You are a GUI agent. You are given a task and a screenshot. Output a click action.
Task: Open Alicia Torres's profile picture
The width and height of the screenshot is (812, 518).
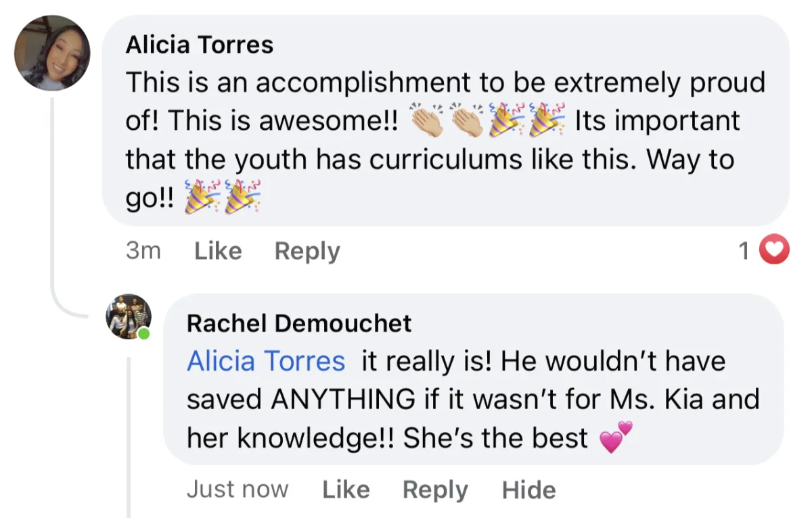52,53
